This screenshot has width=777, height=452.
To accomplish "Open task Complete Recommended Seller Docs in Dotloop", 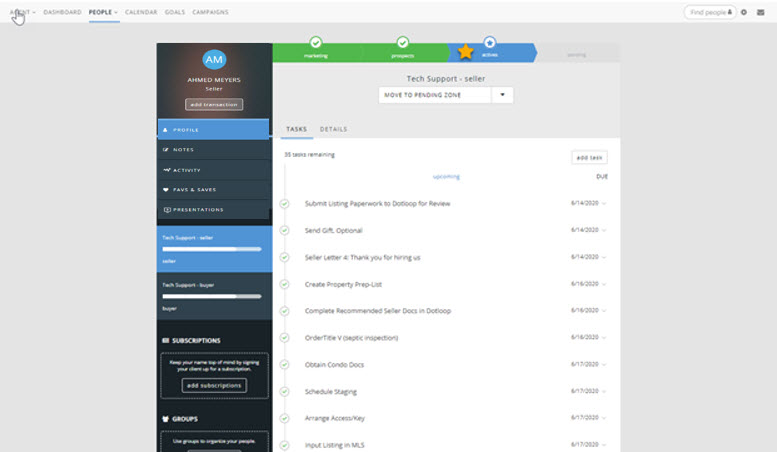I will tap(378, 311).
